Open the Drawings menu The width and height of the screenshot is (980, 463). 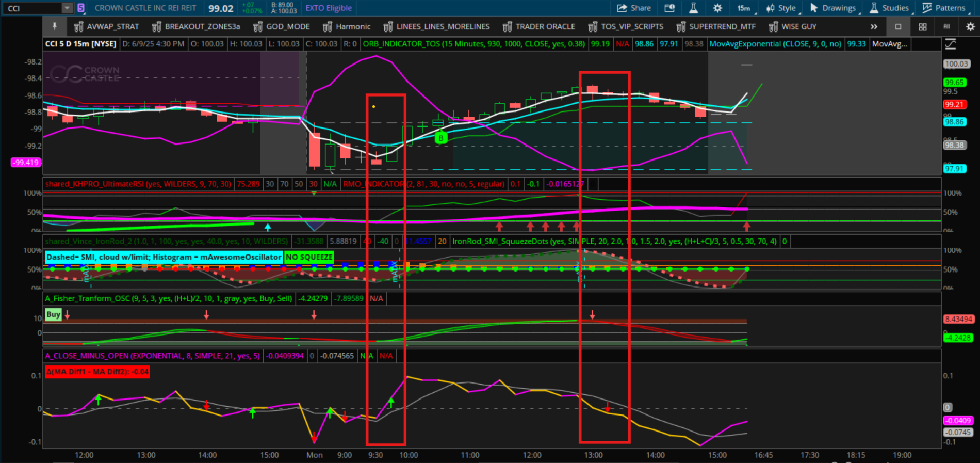832,8
